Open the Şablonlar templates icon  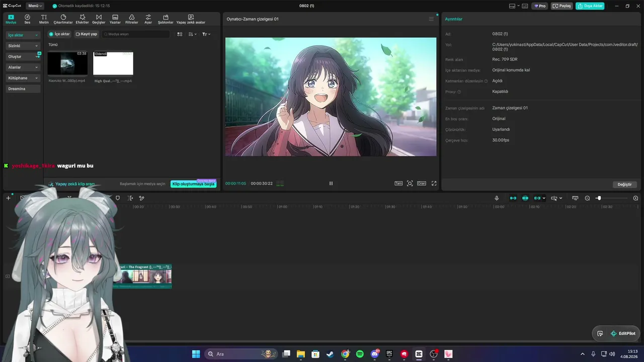click(166, 19)
